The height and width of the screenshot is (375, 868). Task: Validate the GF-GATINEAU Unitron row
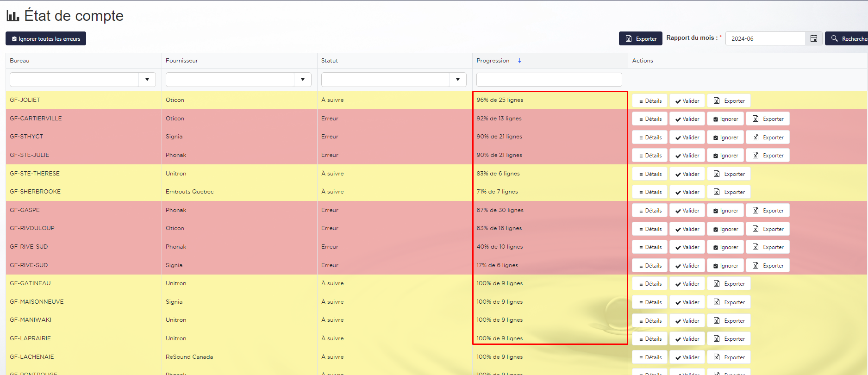(687, 284)
